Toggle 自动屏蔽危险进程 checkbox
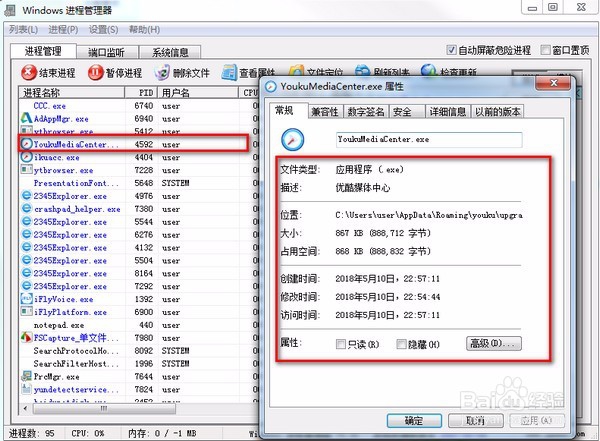Viewport: 600px width, 441px height. (x=451, y=50)
